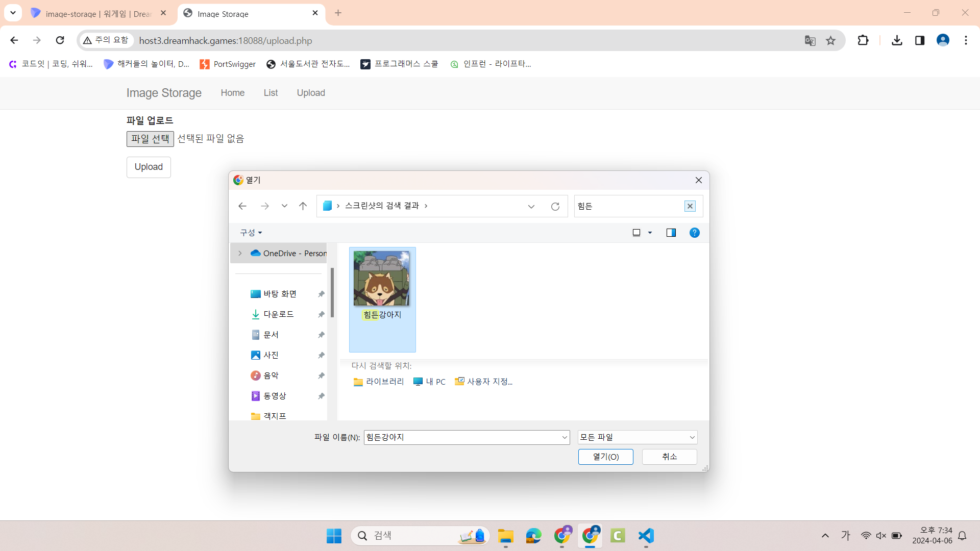Image resolution: width=980 pixels, height=551 pixels.
Task: Clear the search box with X icon
Action: (690, 206)
